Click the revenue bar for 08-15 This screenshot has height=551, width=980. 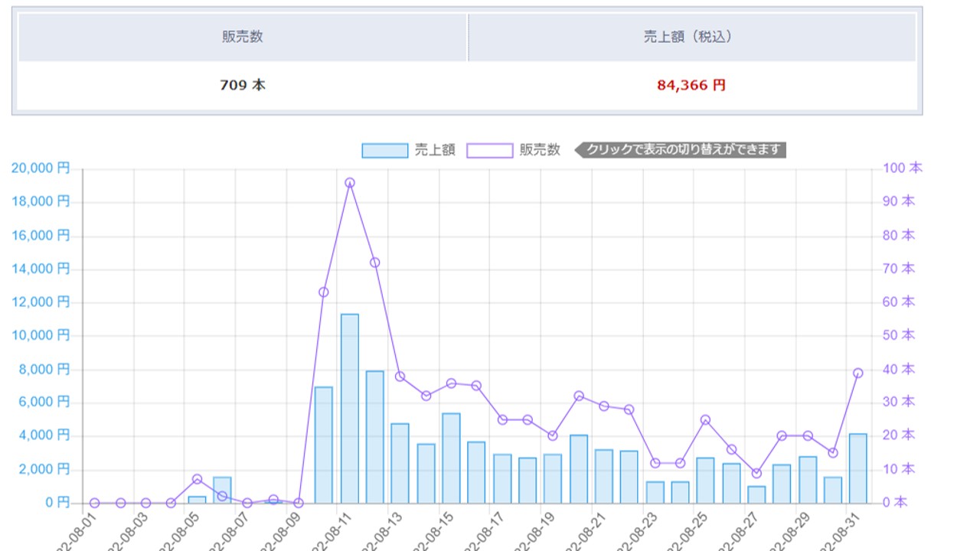tap(451, 458)
